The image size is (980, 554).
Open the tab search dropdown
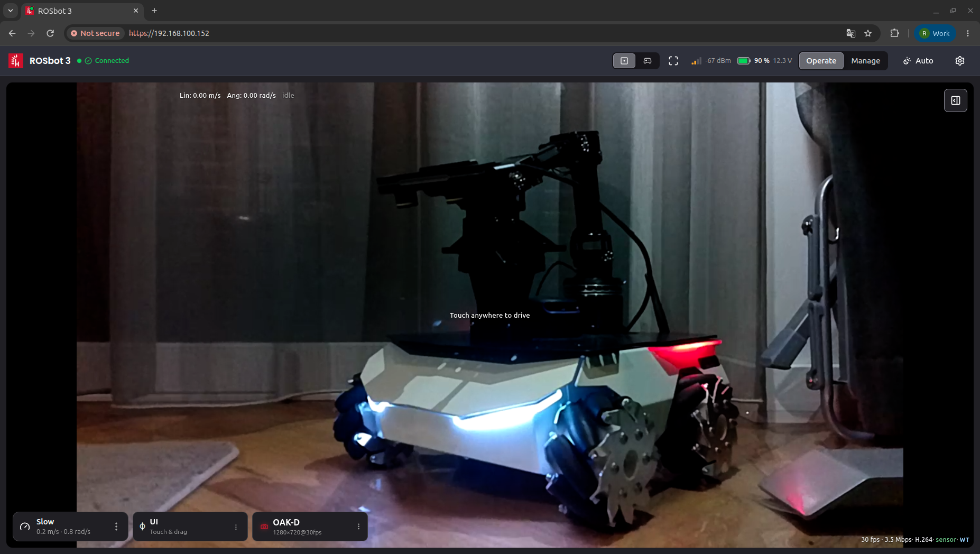[11, 11]
